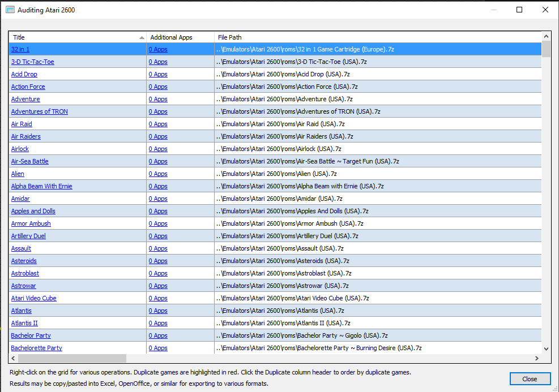The image size is (559, 392).
Task: Open the Air Raiders title link
Action: [25, 136]
